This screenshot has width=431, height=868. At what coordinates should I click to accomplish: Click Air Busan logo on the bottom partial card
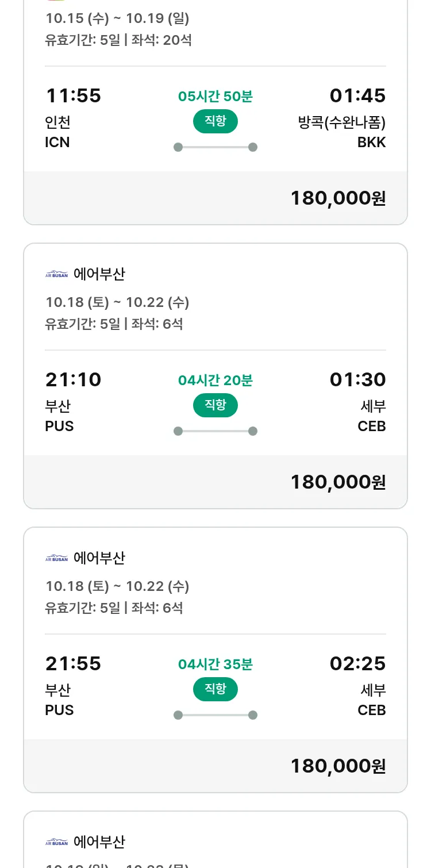click(56, 842)
